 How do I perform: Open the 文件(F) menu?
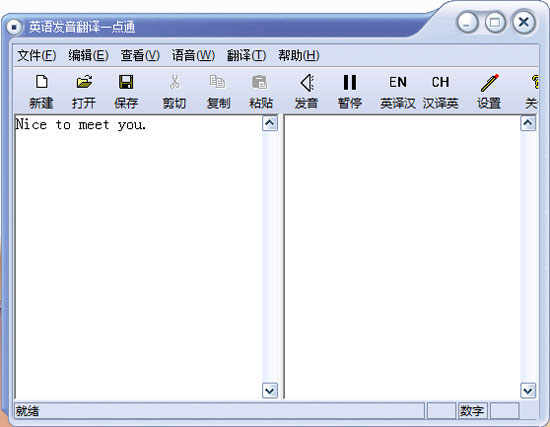click(x=37, y=55)
